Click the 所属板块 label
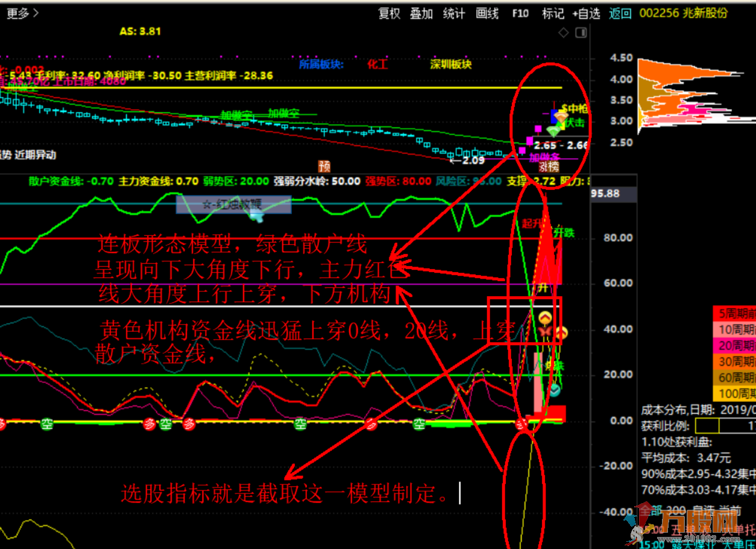756x549 pixels. tap(321, 64)
